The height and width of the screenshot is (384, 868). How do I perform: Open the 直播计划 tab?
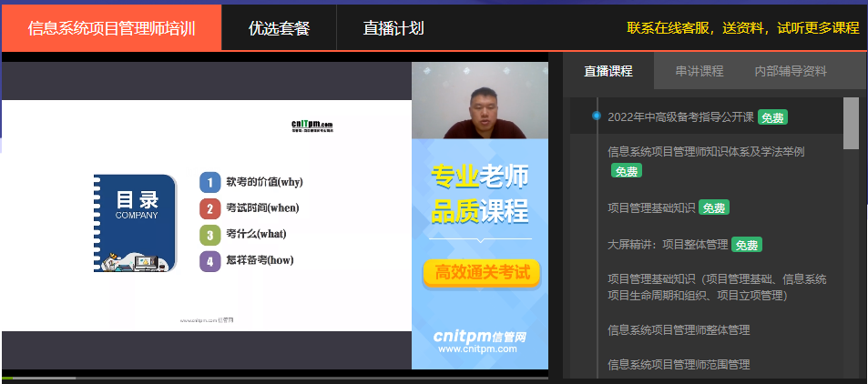393,28
